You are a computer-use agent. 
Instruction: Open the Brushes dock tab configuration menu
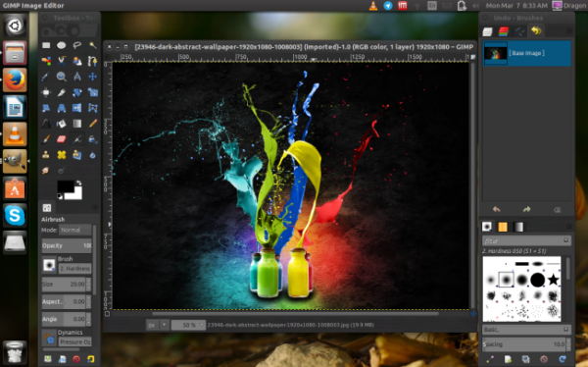(x=568, y=226)
